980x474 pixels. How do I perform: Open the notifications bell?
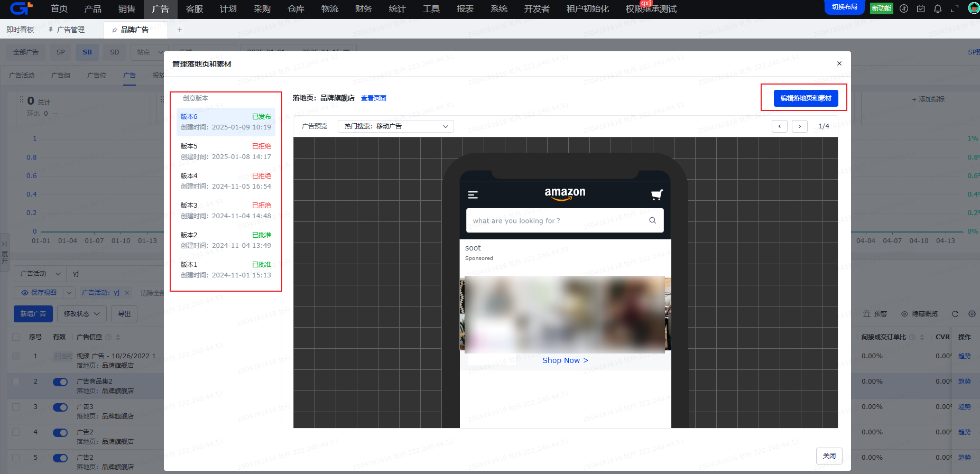[938, 8]
